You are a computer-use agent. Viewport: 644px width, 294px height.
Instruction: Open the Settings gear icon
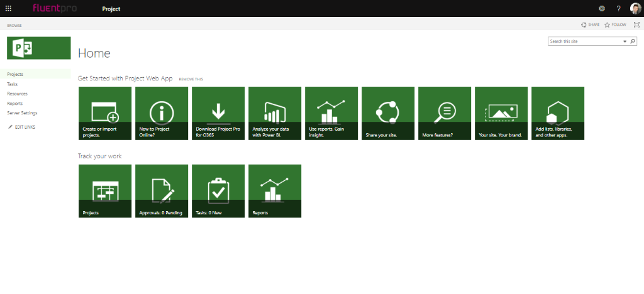(x=602, y=8)
